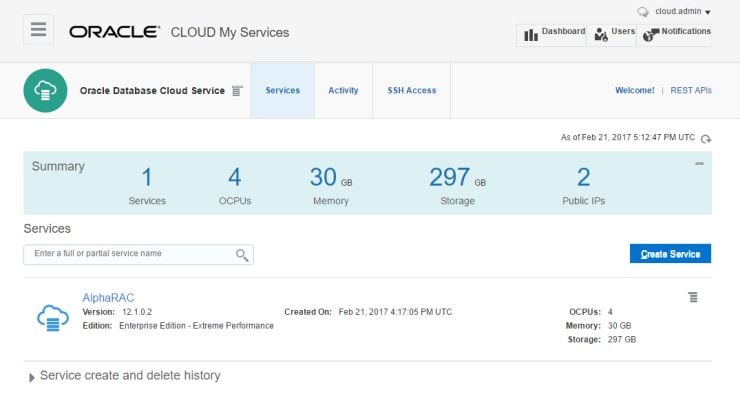Click the service name search field

tap(130, 254)
